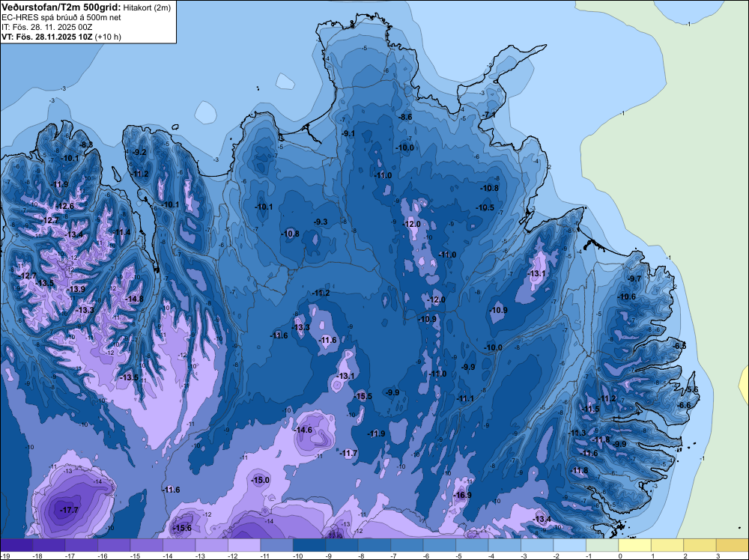
Task: Click the -12.6 temperature label on the map
Action: click(x=64, y=206)
